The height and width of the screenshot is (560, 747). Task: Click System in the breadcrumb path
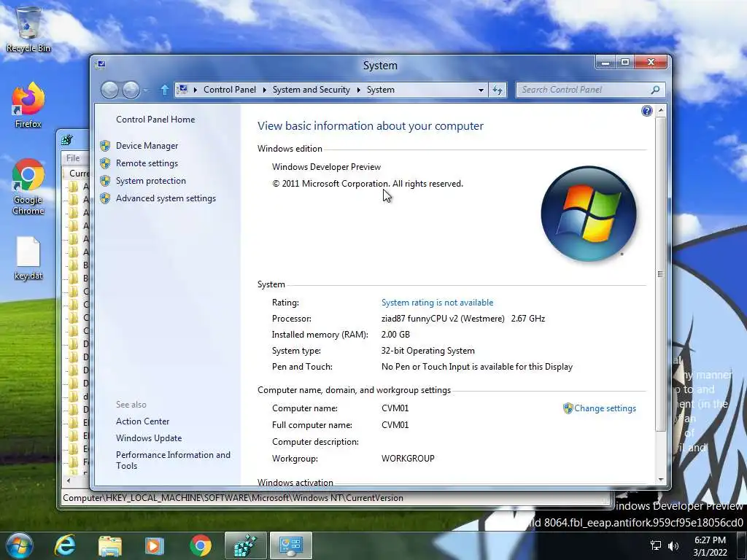381,90
